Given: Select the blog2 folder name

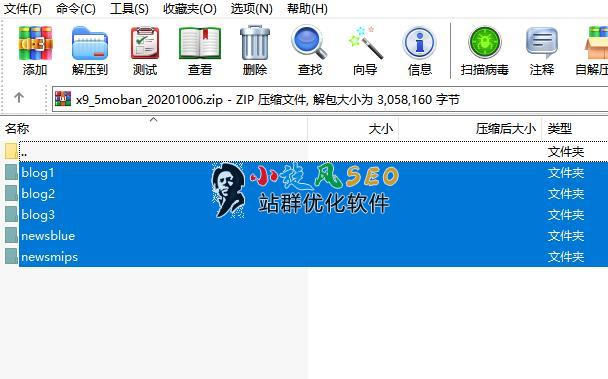Looking at the screenshot, I should [x=38, y=194].
